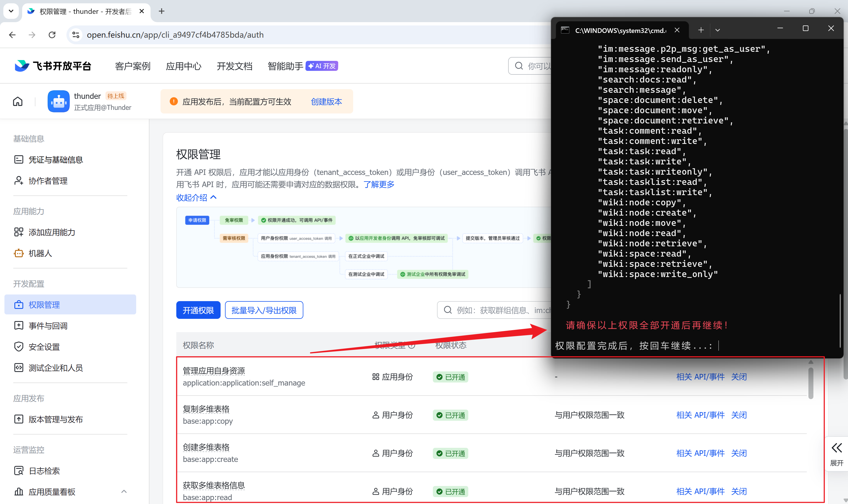Click the home icon beside thunder app

[x=18, y=101]
